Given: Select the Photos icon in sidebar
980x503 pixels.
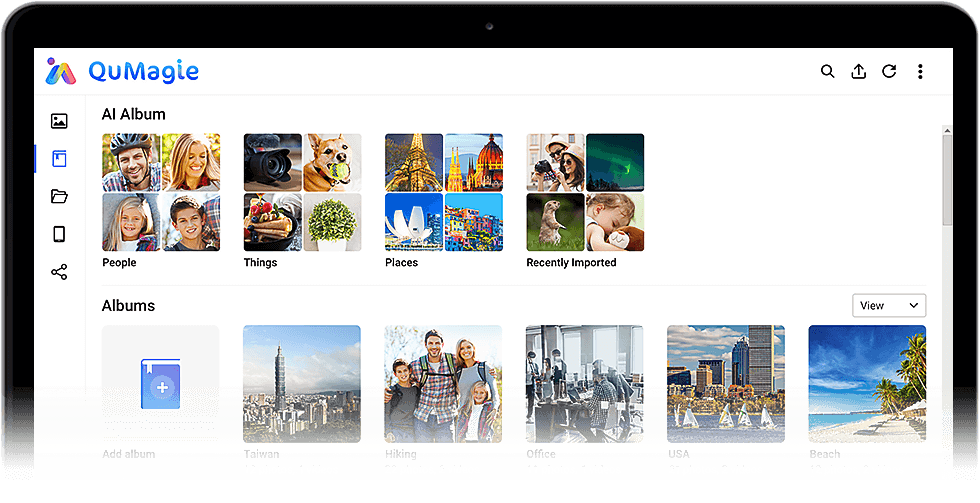Looking at the screenshot, I should click(59, 121).
